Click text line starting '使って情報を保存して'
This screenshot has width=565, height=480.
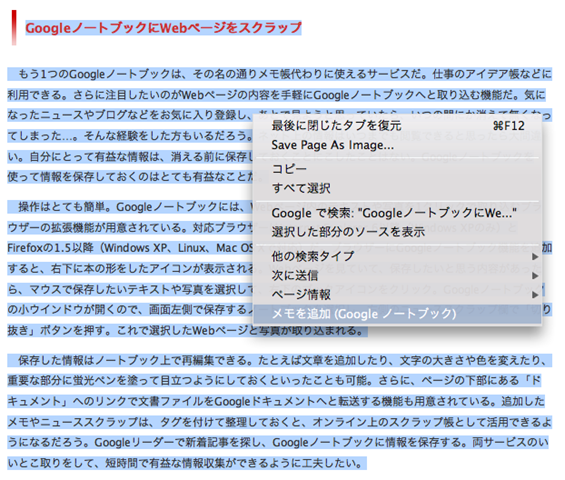tap(130, 177)
